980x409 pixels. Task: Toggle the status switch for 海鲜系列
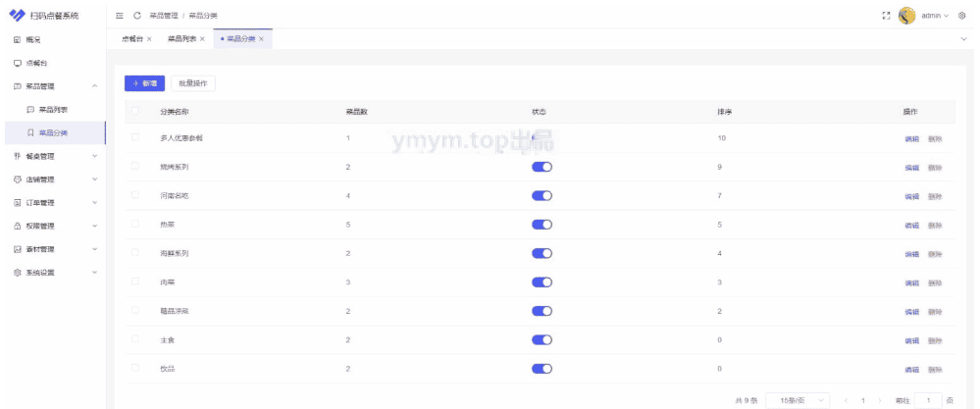click(542, 253)
